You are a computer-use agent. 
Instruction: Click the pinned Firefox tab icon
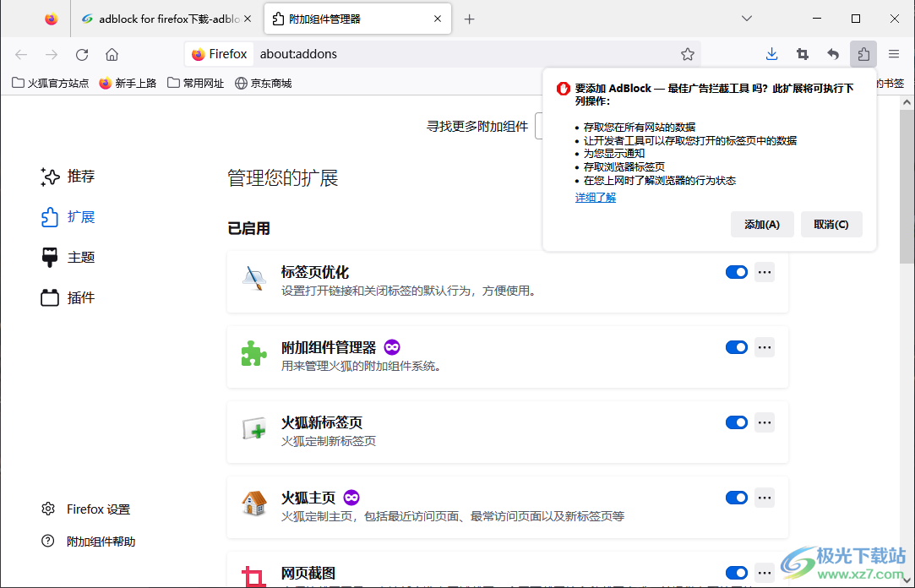52,19
